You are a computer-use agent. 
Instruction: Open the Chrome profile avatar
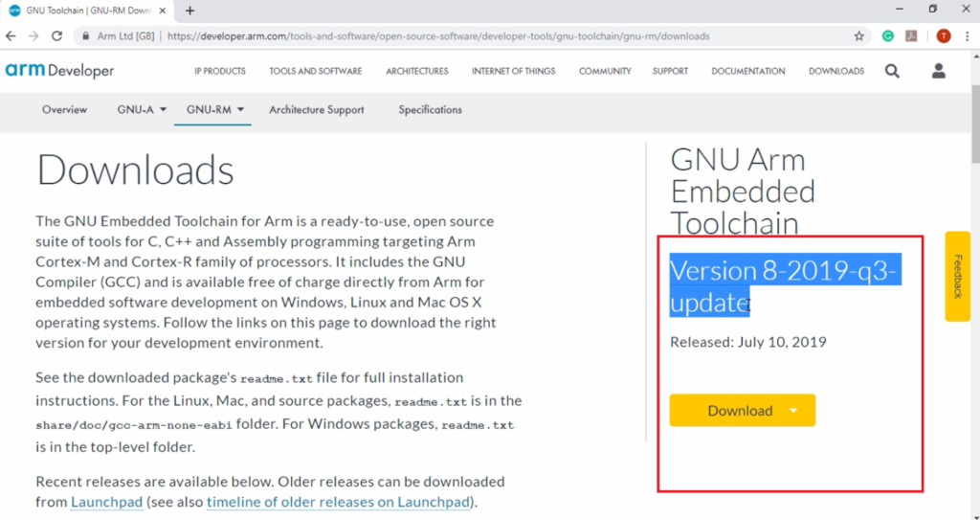[944, 36]
